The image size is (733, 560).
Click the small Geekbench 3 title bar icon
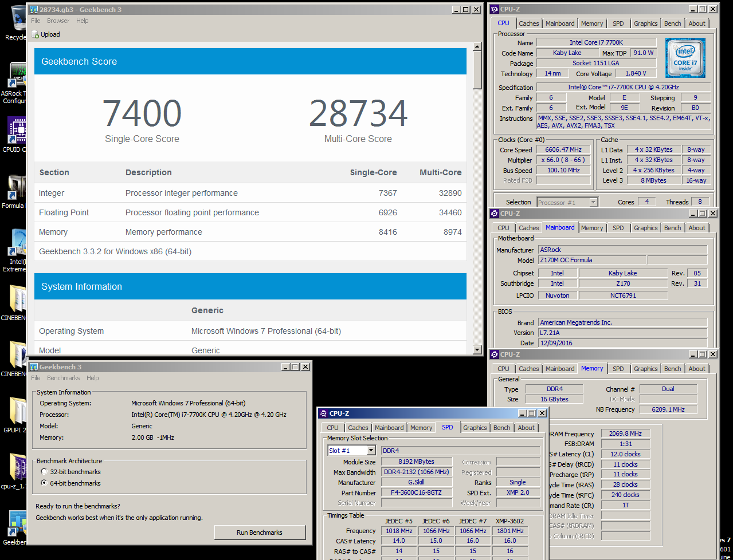click(34, 367)
